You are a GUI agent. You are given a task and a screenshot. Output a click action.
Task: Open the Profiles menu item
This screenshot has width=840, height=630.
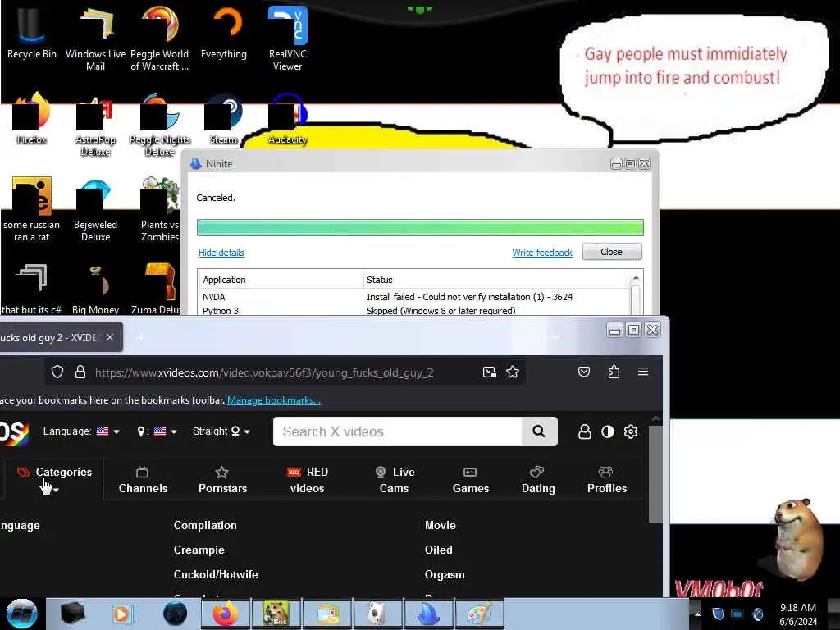[x=607, y=480]
